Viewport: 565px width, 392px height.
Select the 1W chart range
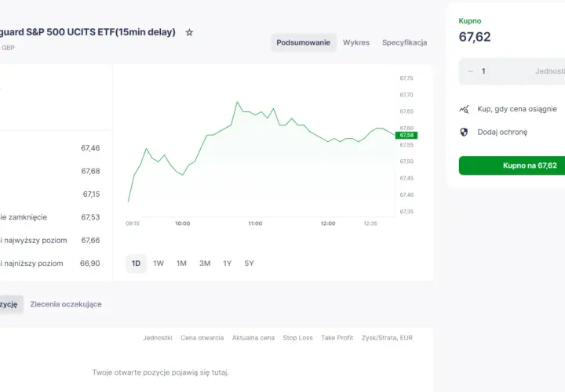click(159, 263)
